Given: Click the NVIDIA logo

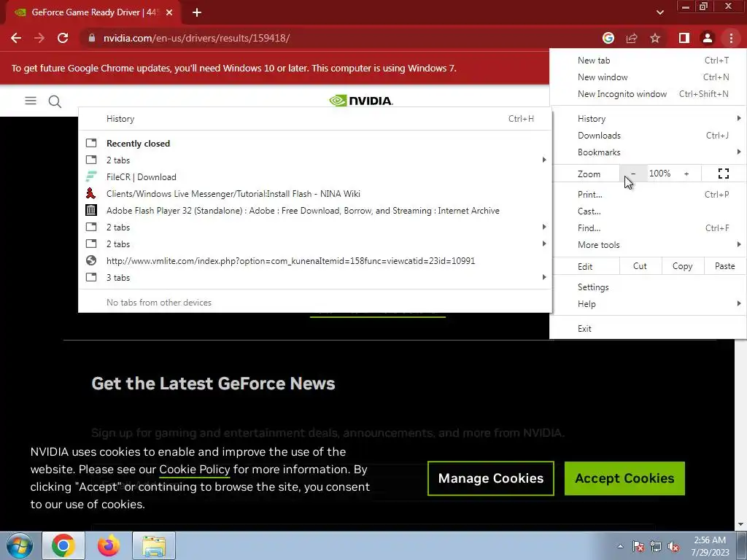Looking at the screenshot, I should [x=360, y=101].
